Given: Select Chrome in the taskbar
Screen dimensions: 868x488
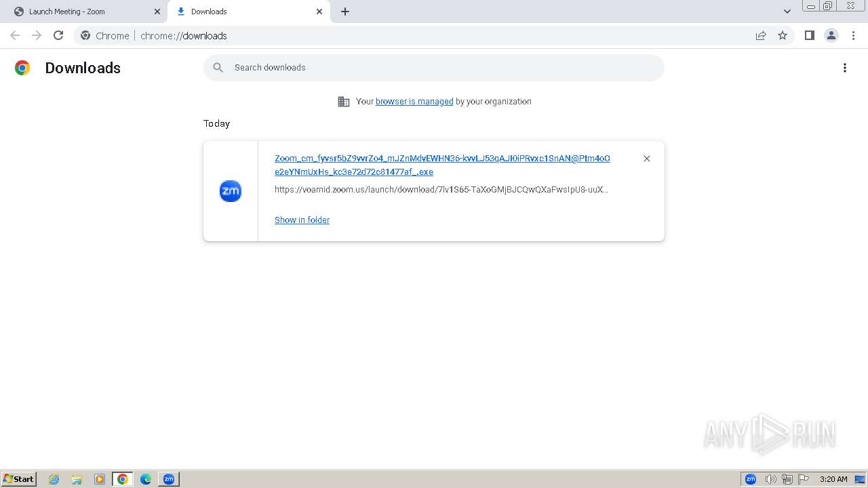Looking at the screenshot, I should tap(123, 479).
